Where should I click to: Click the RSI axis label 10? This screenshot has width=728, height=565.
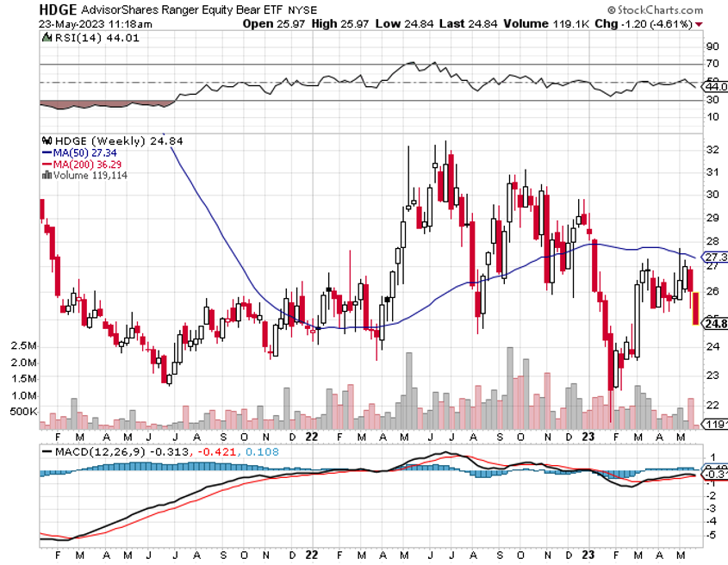(x=712, y=116)
